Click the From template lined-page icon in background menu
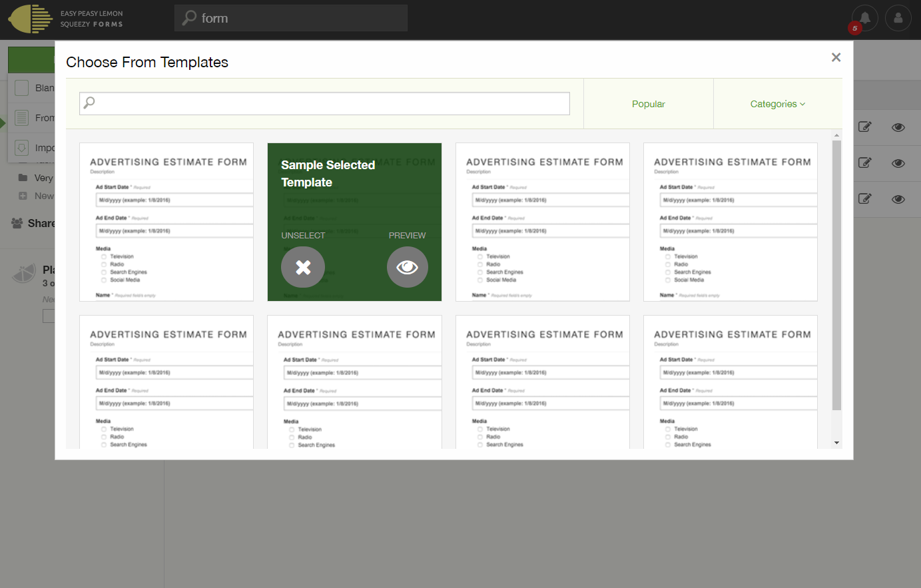The image size is (921, 588). click(x=22, y=118)
